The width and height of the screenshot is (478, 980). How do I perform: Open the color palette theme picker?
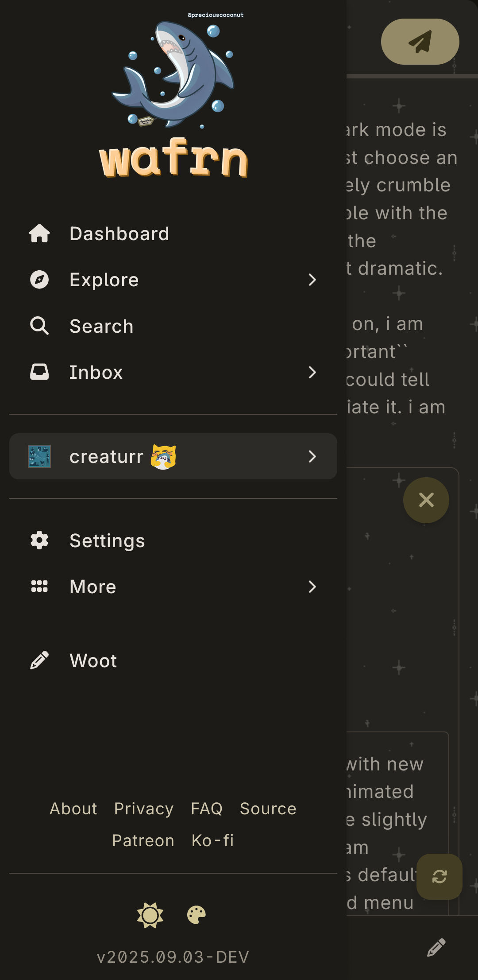click(x=197, y=915)
